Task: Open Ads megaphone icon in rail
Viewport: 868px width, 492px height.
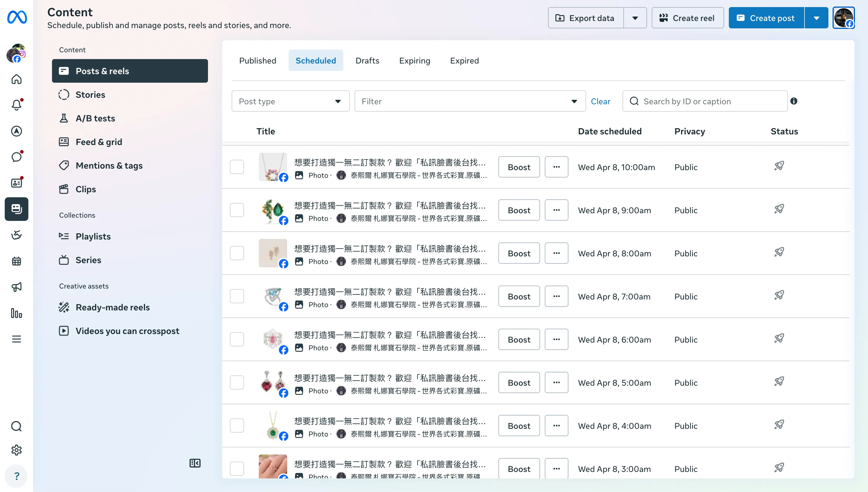Action: (17, 287)
